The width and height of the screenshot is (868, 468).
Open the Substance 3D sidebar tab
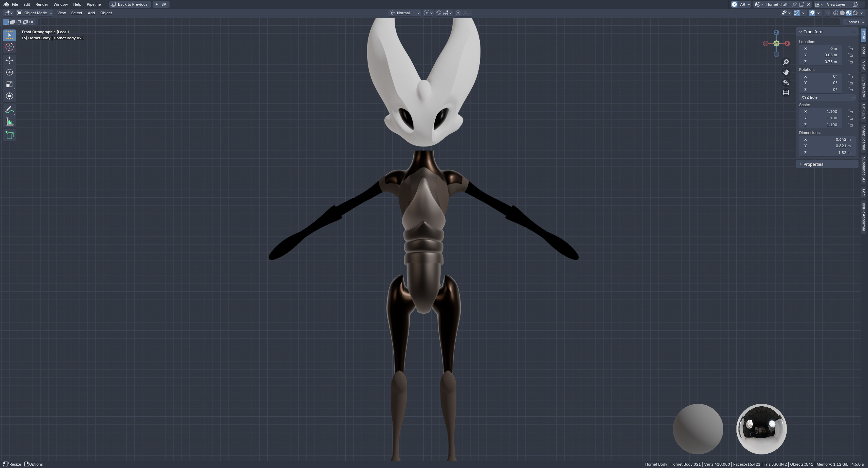[864, 169]
